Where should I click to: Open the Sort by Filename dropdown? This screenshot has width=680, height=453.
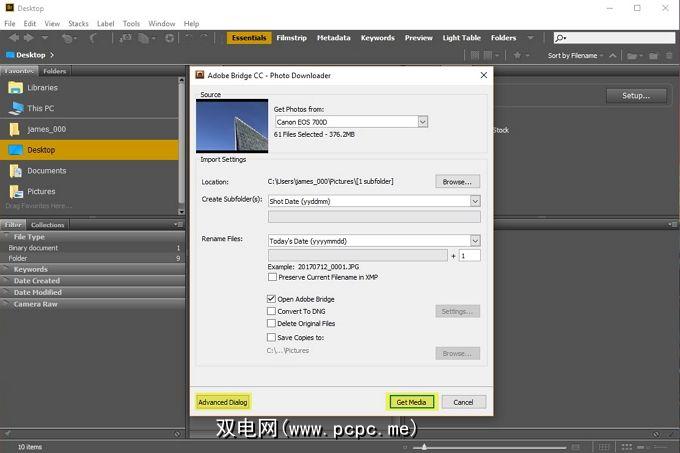tap(575, 55)
